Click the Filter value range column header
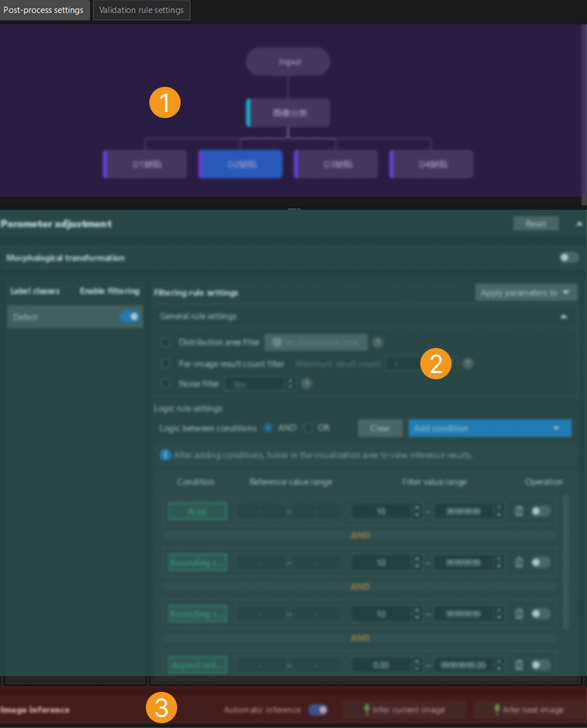587x728 pixels. [x=434, y=482]
